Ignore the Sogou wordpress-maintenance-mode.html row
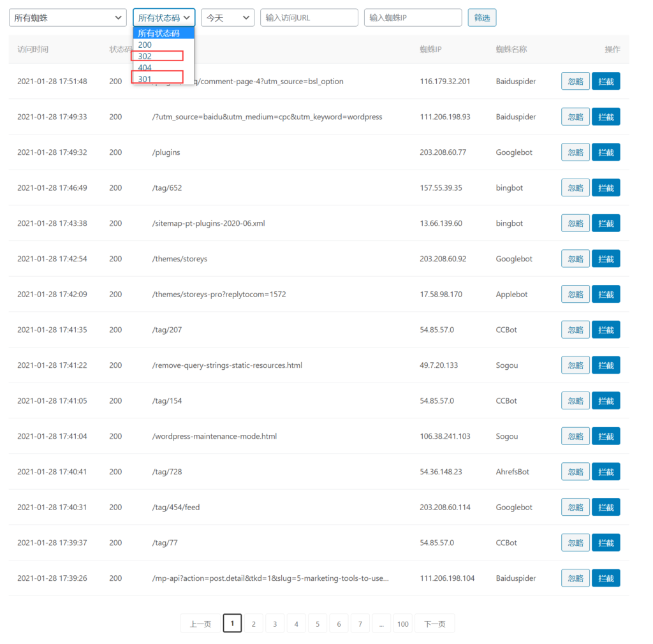 [x=575, y=436]
